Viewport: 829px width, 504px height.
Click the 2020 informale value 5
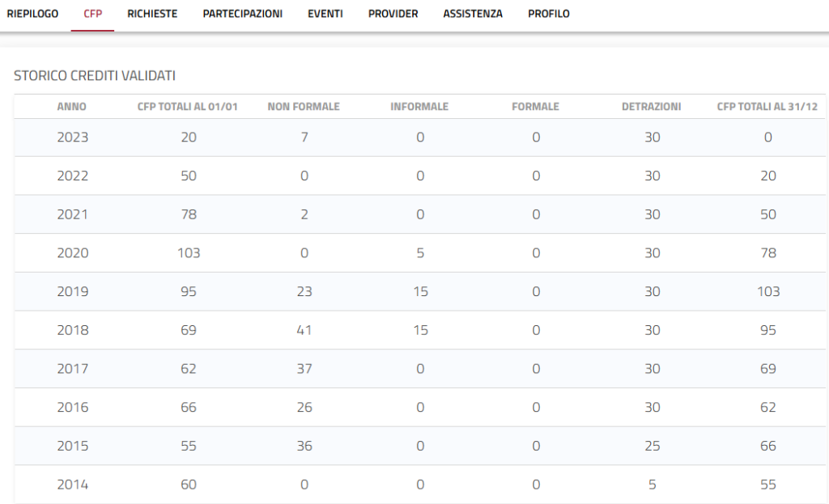pos(420,253)
